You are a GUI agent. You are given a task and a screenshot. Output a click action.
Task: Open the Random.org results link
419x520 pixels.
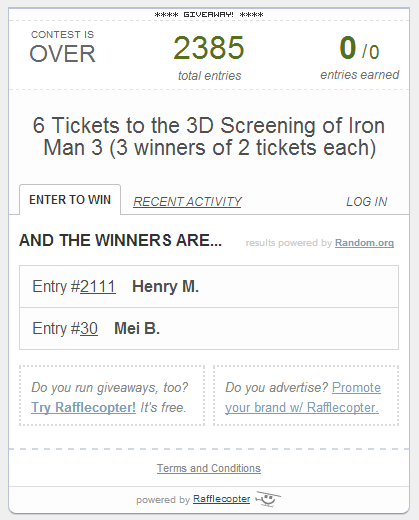click(364, 243)
